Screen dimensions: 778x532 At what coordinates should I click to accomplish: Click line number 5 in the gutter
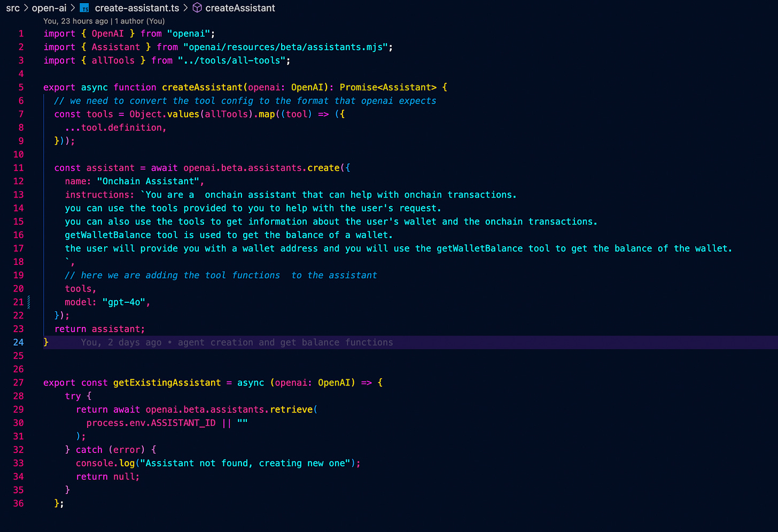21,88
